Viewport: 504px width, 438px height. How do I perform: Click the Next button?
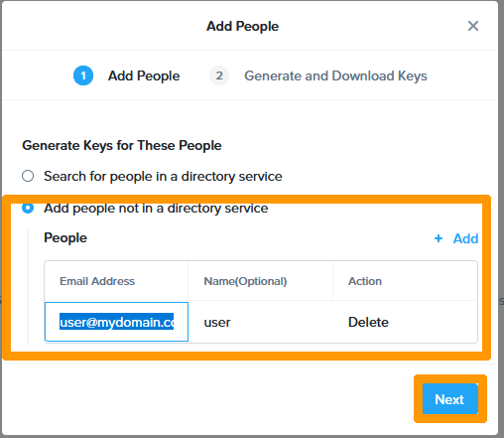[450, 399]
